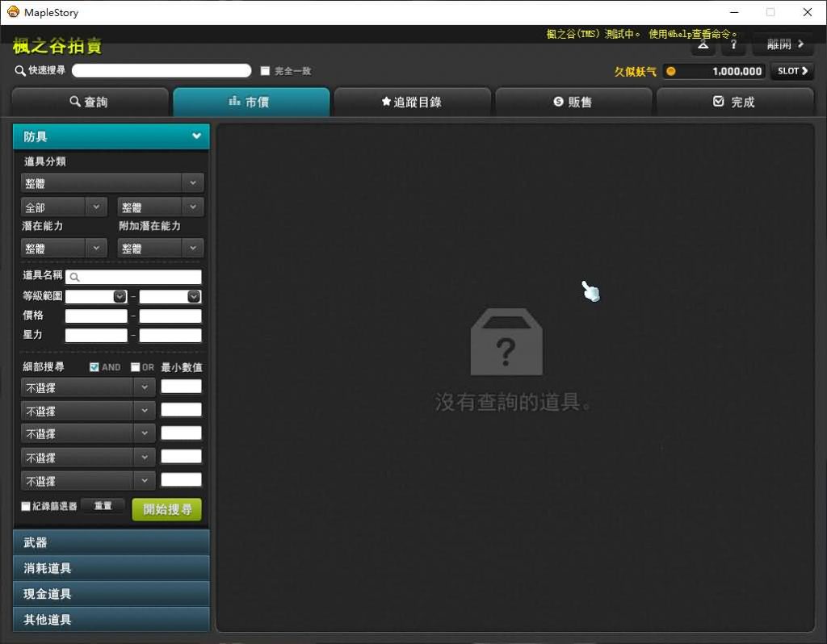Viewport: 827px width, 644px height.
Task: Switch to the 市價 market price tab
Action: pos(251,102)
